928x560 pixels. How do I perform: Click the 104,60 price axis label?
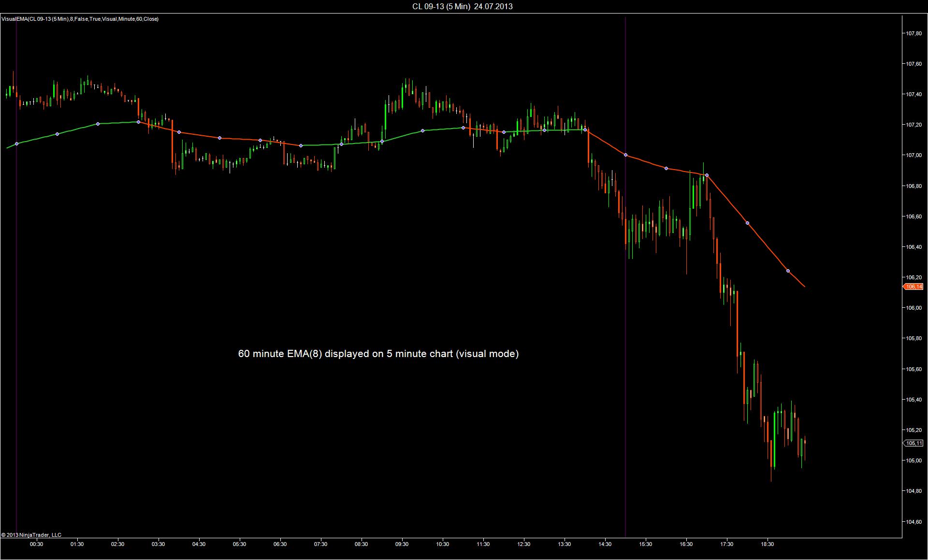point(913,522)
